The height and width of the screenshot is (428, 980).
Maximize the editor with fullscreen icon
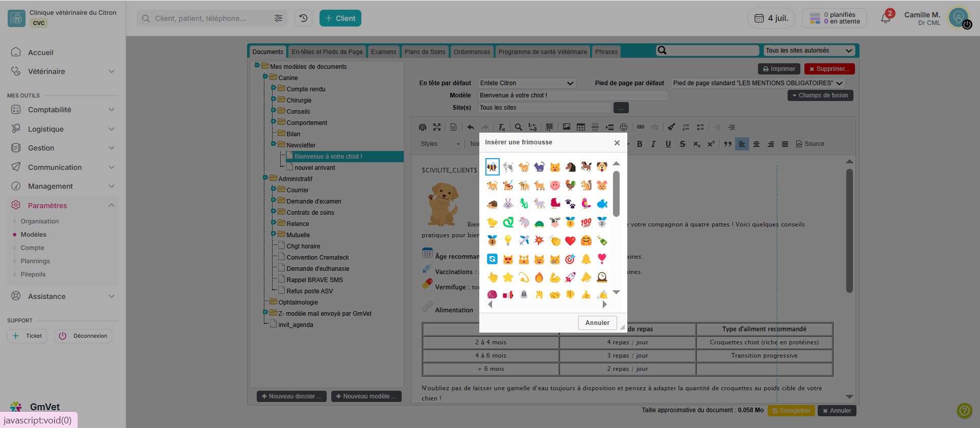point(437,127)
